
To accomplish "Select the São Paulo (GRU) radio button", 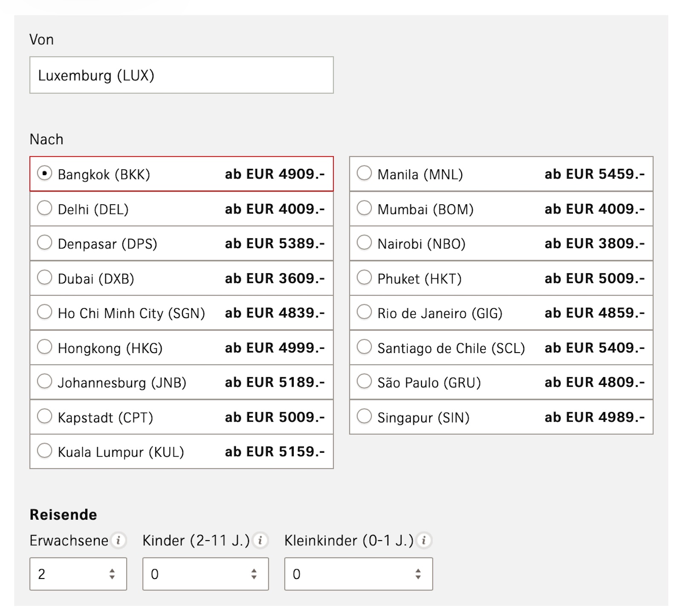I will 364,382.
